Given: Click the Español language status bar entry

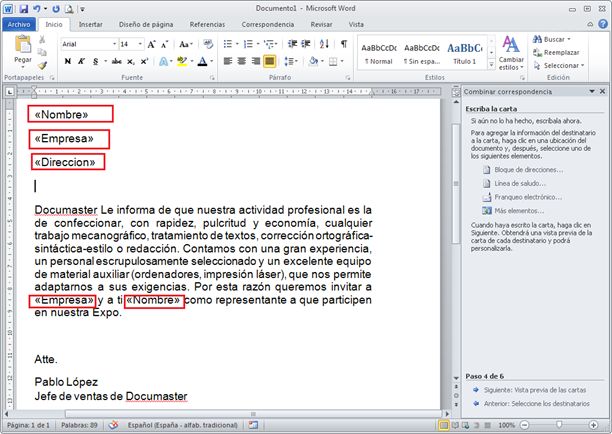Looking at the screenshot, I should [x=182, y=425].
